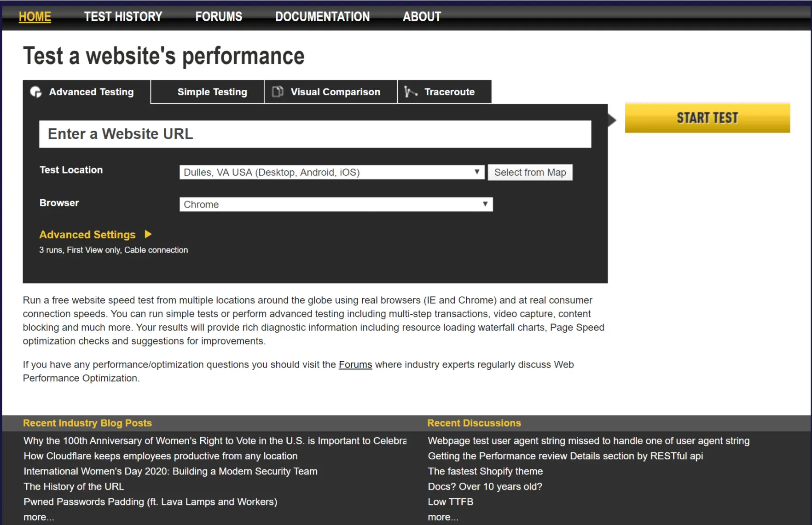This screenshot has width=812, height=525.
Task: Open 'The History of the URL' blog post
Action: [73, 486]
